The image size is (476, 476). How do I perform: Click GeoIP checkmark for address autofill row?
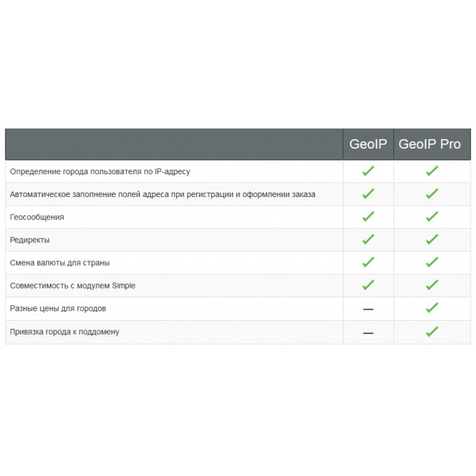368,194
